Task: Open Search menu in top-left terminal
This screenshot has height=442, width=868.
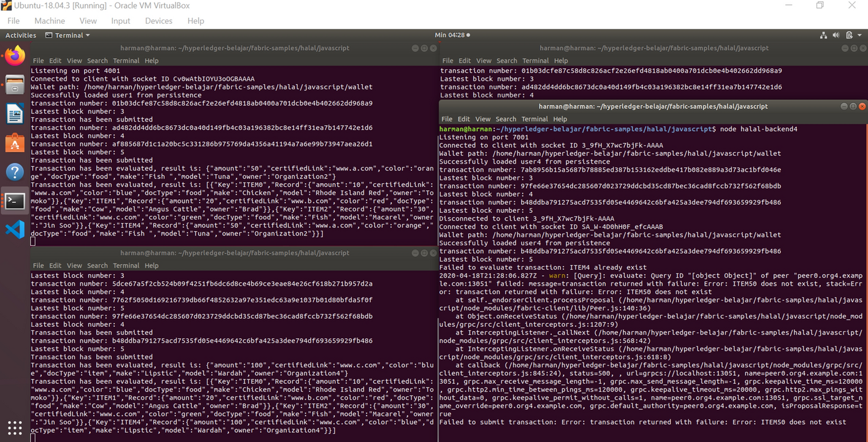Action: 97,61
